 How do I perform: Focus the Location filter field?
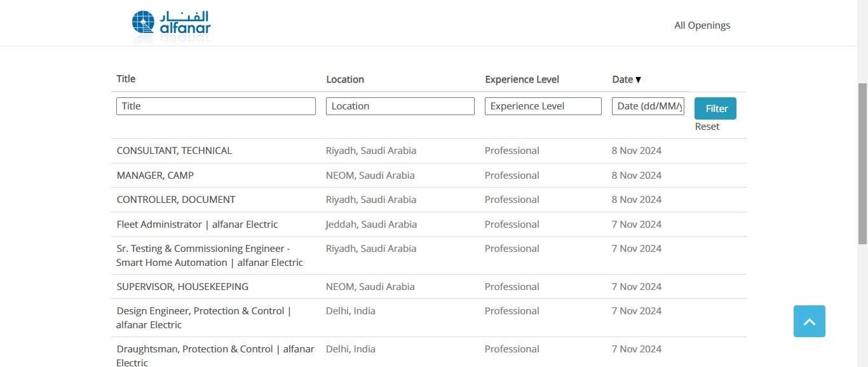pyautogui.click(x=400, y=106)
